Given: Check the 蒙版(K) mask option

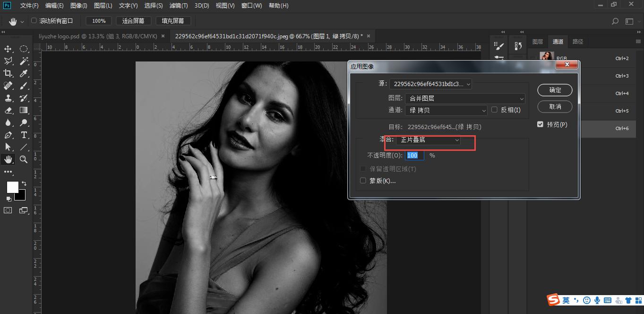Looking at the screenshot, I should click(x=363, y=180).
